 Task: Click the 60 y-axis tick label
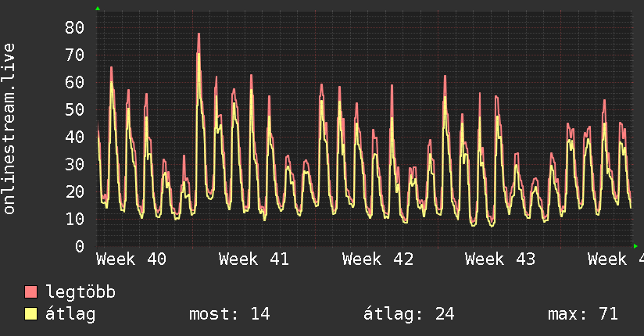(75, 83)
